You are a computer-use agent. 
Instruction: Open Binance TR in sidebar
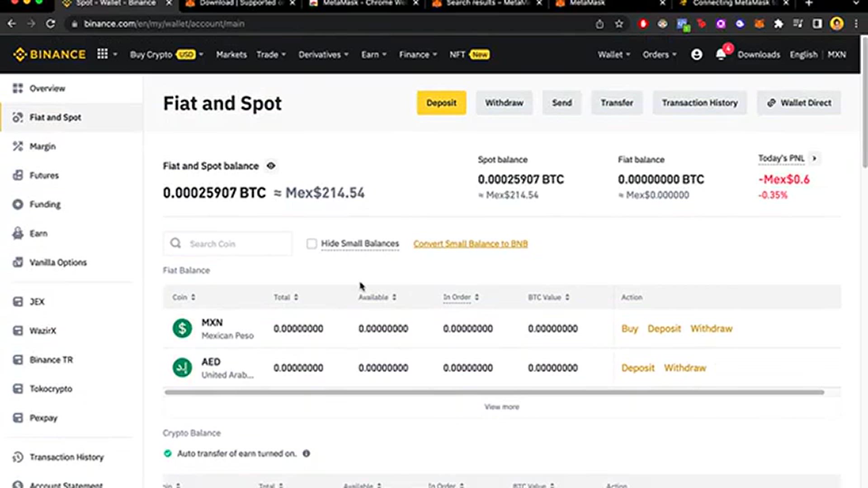click(x=51, y=360)
